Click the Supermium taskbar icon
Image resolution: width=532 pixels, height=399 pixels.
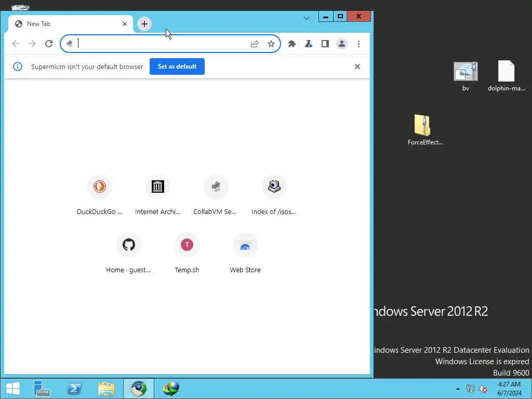[139, 389]
